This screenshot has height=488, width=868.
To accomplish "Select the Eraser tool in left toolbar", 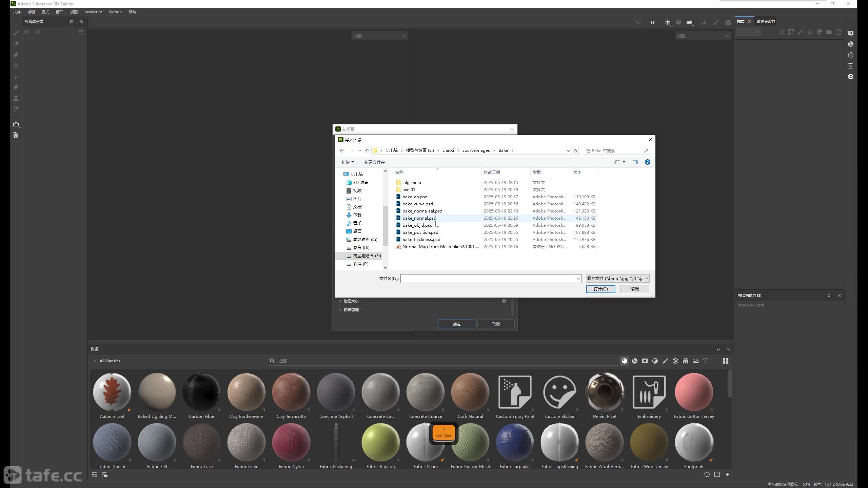I will (x=16, y=44).
